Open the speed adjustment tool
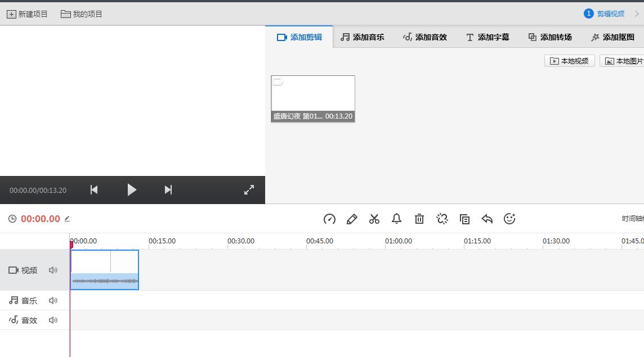The height and width of the screenshot is (357, 644). coord(329,219)
